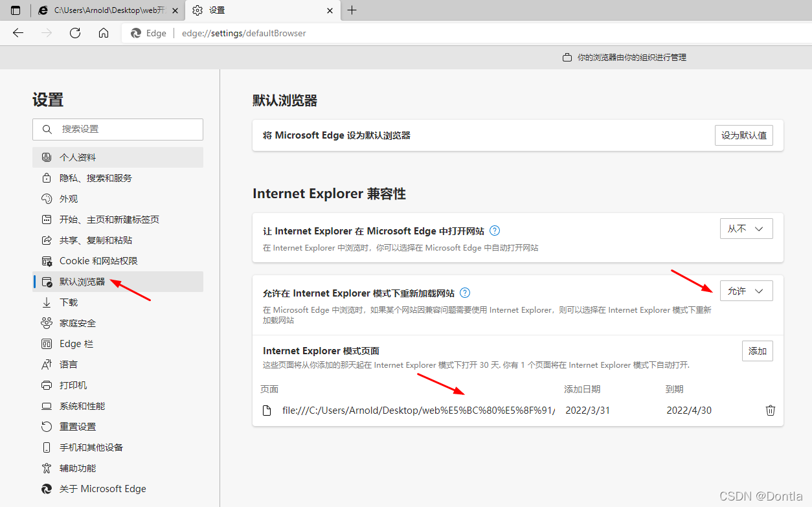Open 系统和性能 settings
812x507 pixels.
(x=118, y=406)
